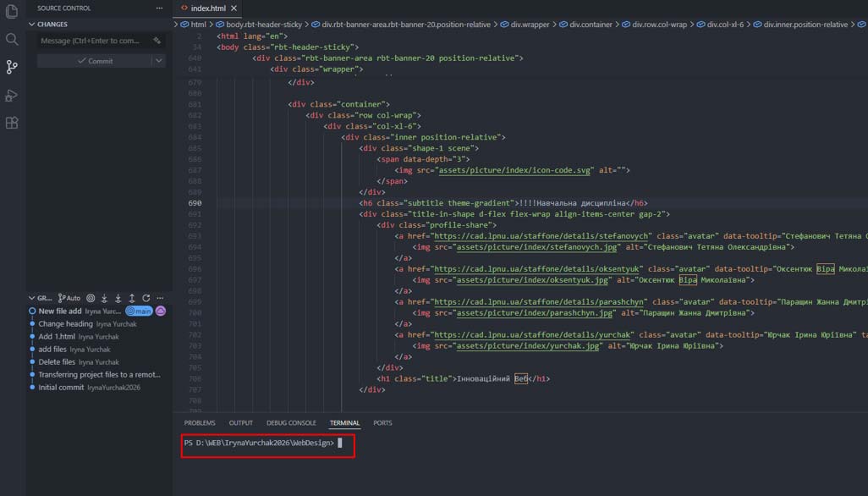Click the parashchyn staff details URL

pyautogui.click(x=541, y=302)
